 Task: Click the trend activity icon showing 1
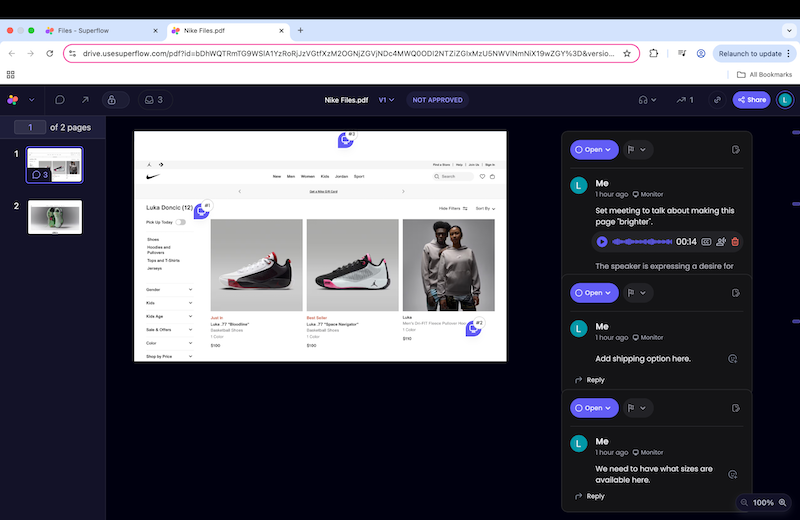pos(685,100)
